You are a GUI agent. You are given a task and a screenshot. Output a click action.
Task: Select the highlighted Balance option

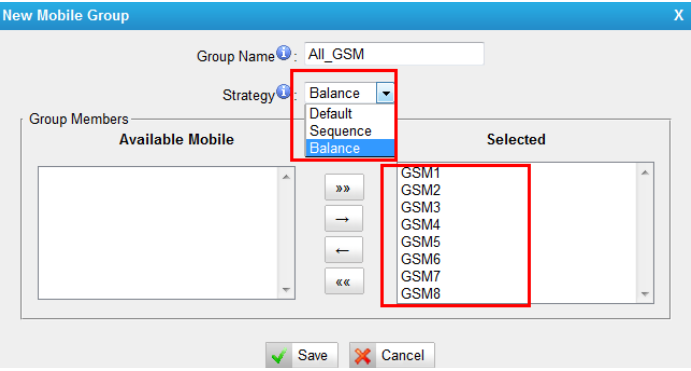click(x=350, y=148)
